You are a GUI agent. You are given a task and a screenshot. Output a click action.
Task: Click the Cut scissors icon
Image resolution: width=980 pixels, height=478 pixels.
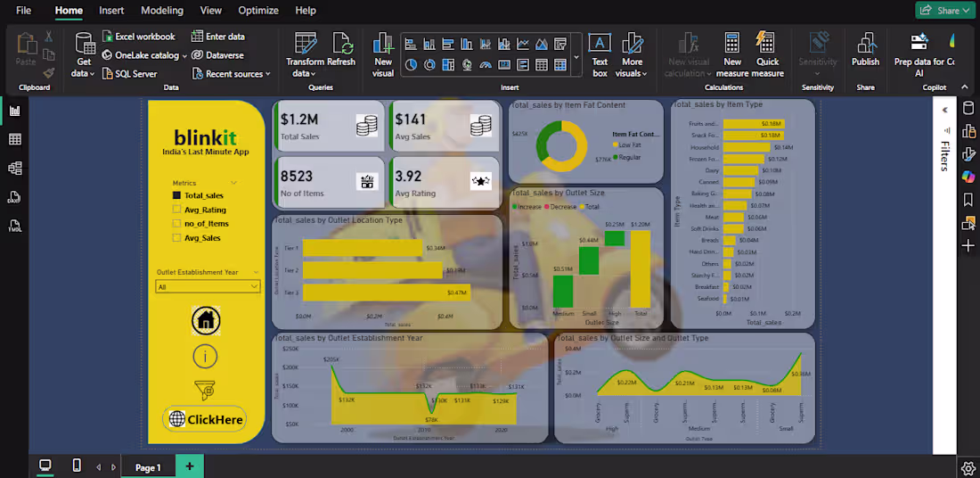49,37
